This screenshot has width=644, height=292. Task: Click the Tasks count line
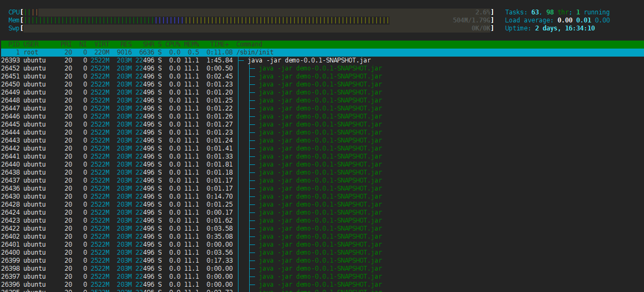point(557,12)
